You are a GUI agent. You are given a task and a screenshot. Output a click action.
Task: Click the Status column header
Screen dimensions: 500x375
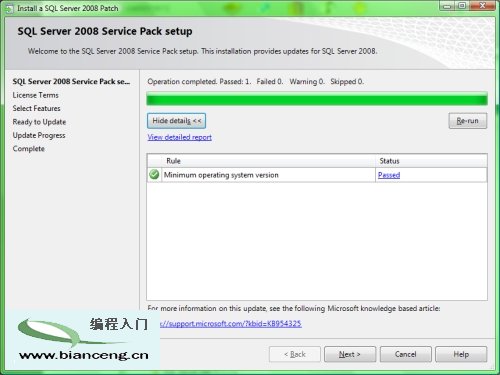coord(431,161)
